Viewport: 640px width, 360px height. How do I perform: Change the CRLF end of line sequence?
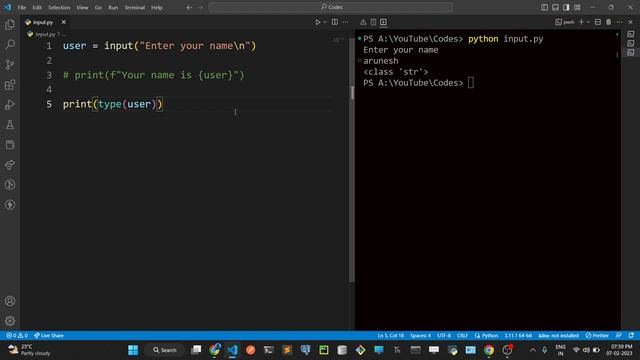(x=462, y=336)
